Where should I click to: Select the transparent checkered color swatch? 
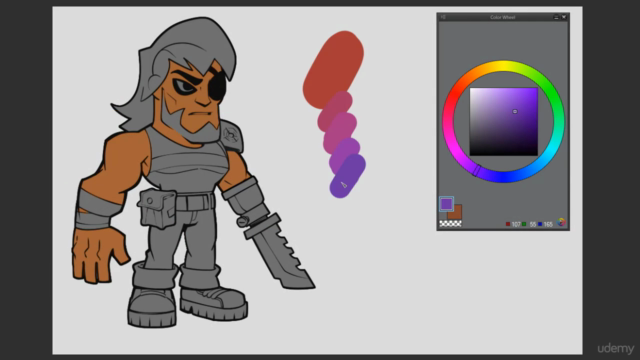pyautogui.click(x=450, y=224)
